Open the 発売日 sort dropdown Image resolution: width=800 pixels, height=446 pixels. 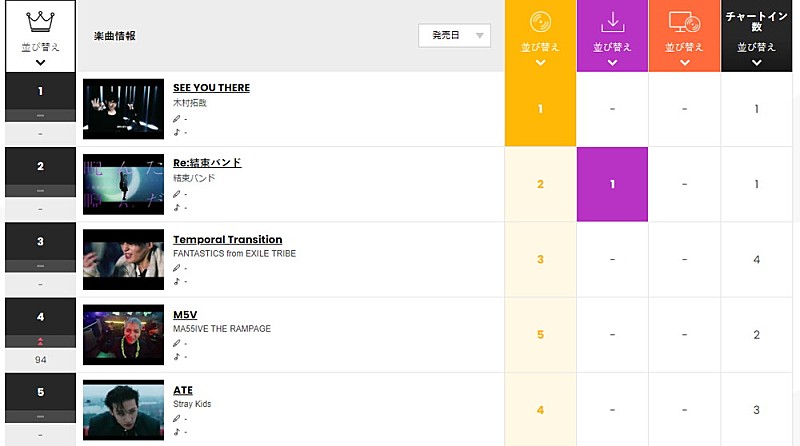[454, 36]
